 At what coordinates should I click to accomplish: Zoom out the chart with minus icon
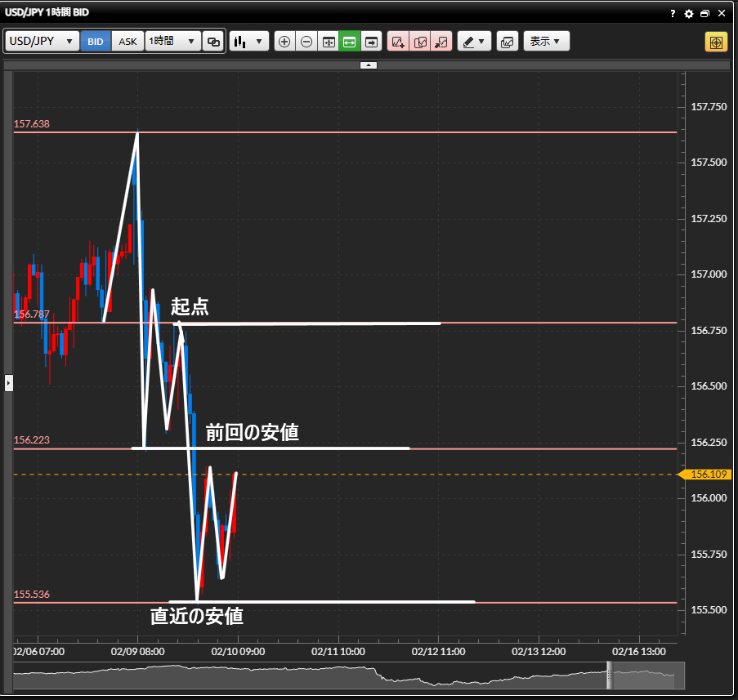click(x=306, y=42)
